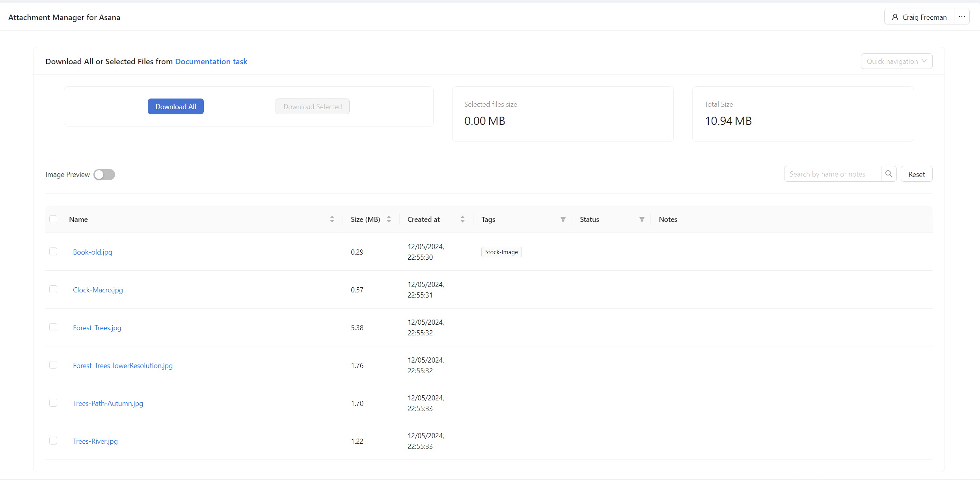
Task: Open the Status column filter
Action: pos(642,219)
